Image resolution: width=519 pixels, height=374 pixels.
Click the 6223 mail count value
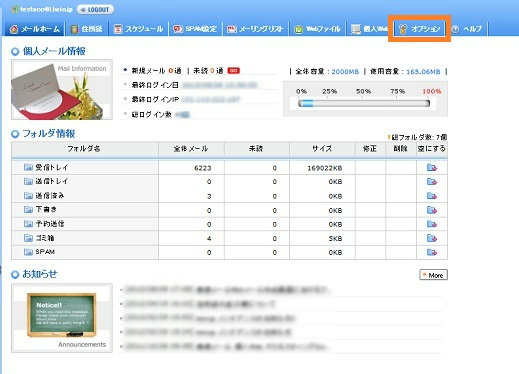tap(203, 168)
